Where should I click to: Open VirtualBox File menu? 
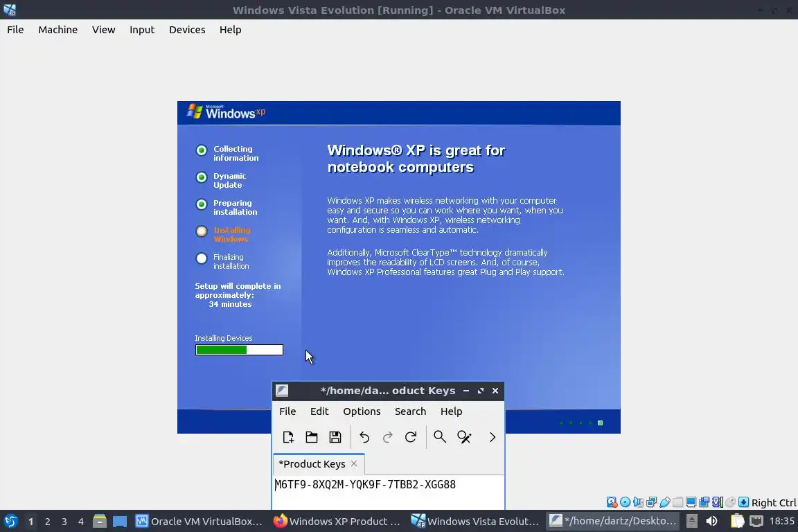pos(15,30)
